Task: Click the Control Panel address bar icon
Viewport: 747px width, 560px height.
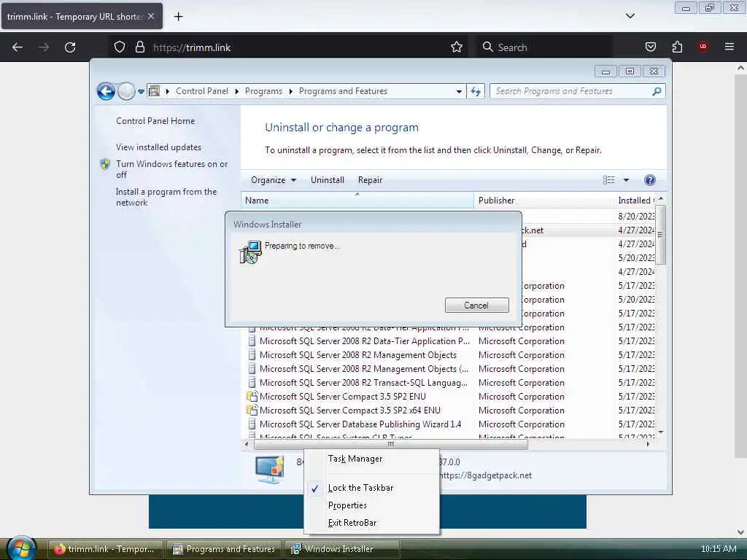Action: coord(155,91)
